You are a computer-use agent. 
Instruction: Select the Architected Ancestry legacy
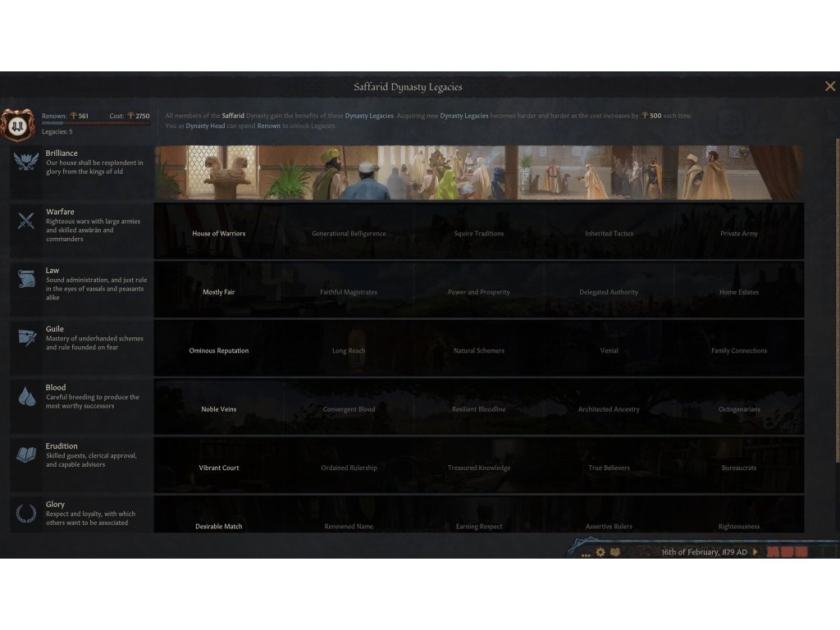point(609,409)
